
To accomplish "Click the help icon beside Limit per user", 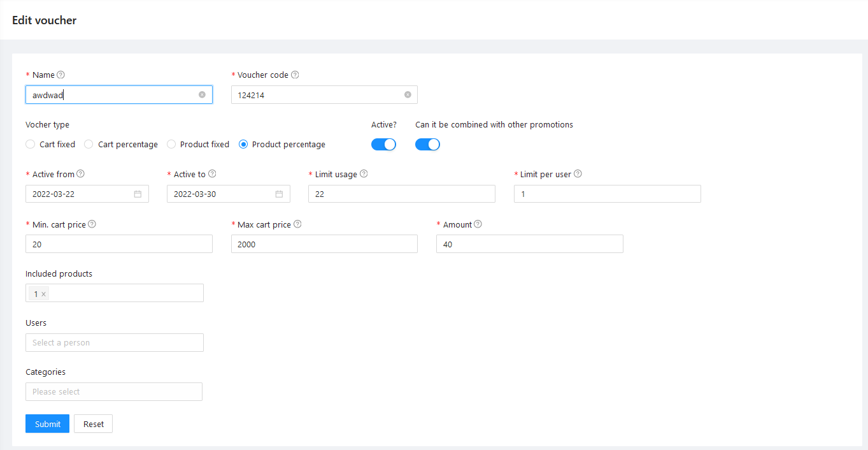I will point(578,173).
